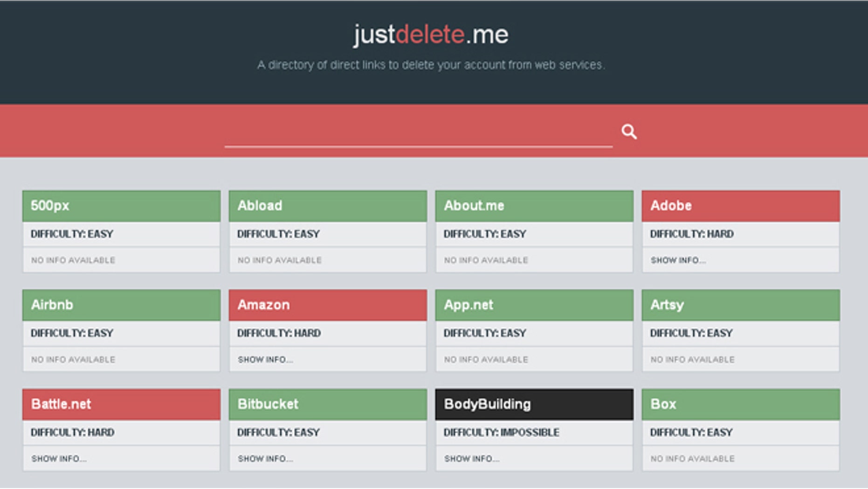Click Difficulty: Impossible on BodyBuilding card
868x489 pixels.
click(x=502, y=433)
